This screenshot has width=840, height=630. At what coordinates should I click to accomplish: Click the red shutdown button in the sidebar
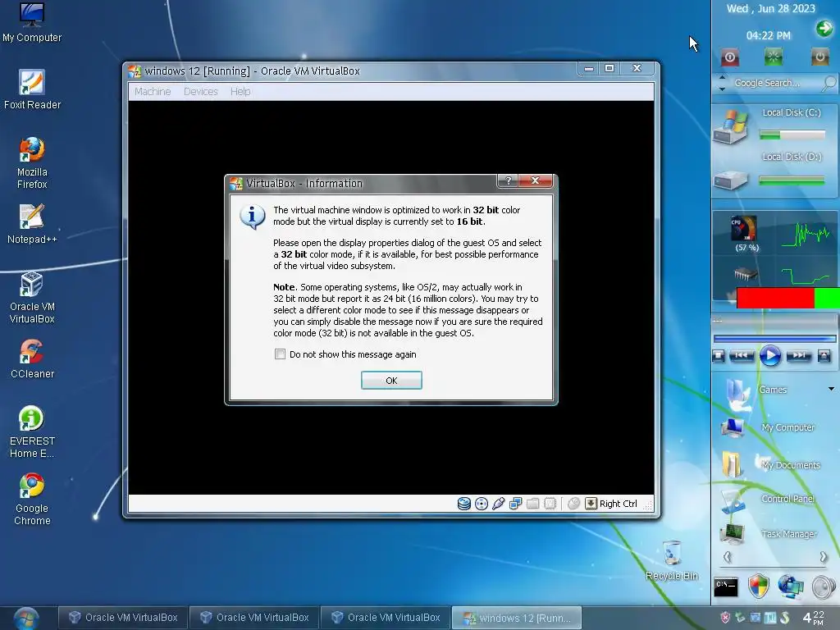729,57
